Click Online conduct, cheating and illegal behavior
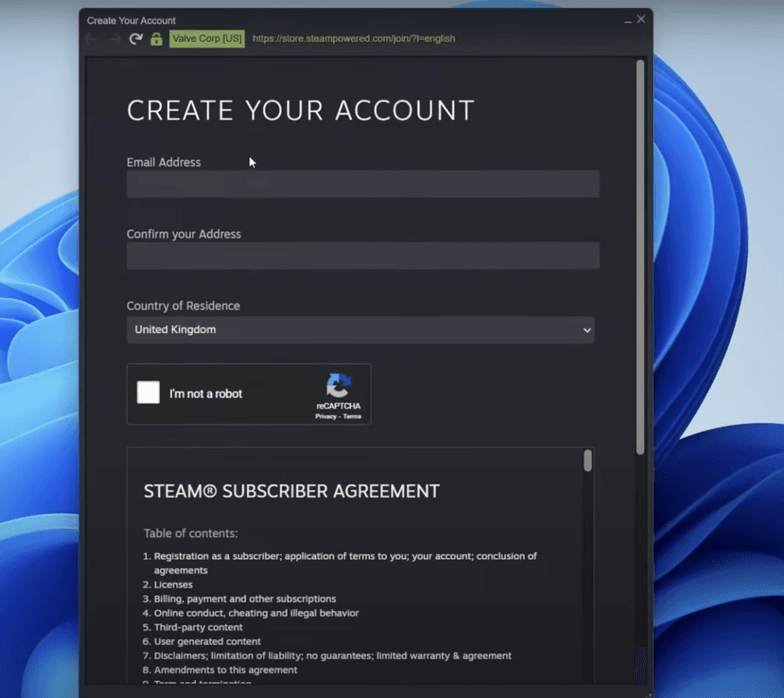 click(x=257, y=613)
